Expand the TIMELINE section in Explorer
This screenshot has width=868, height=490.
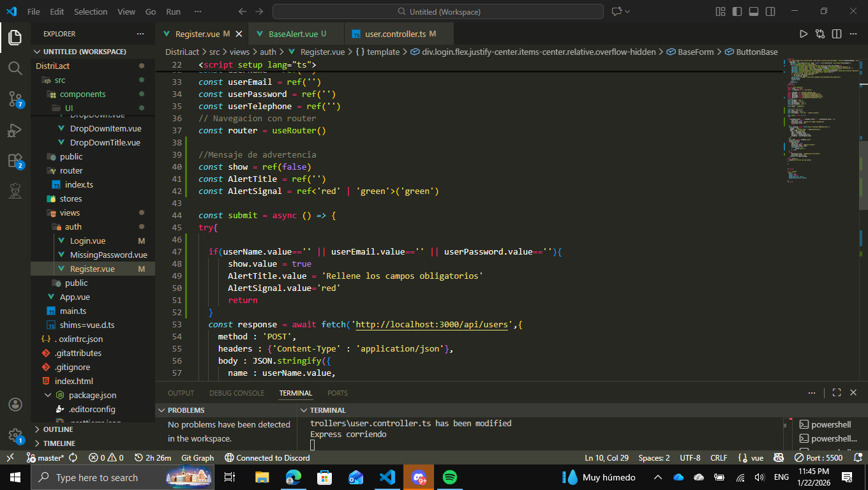pos(59,443)
